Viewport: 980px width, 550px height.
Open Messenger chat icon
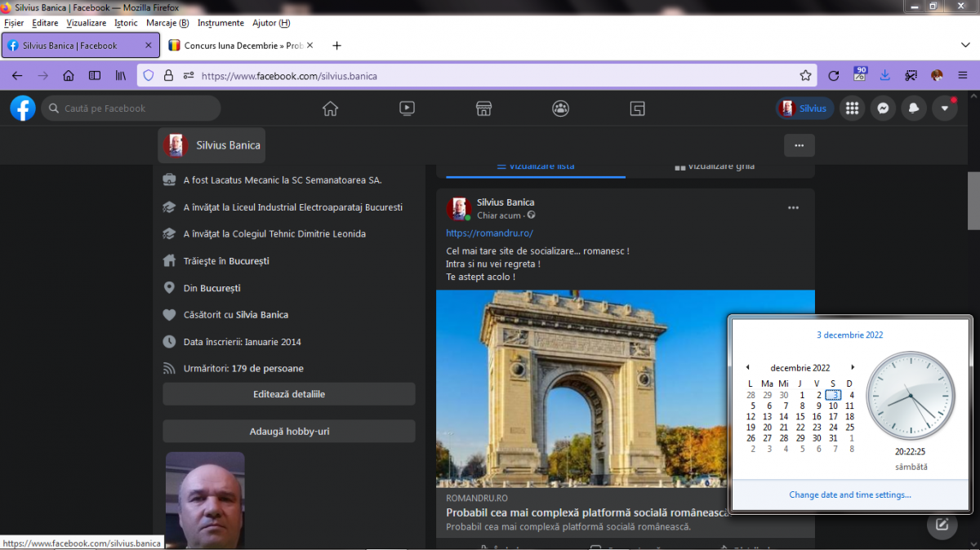pyautogui.click(x=883, y=109)
